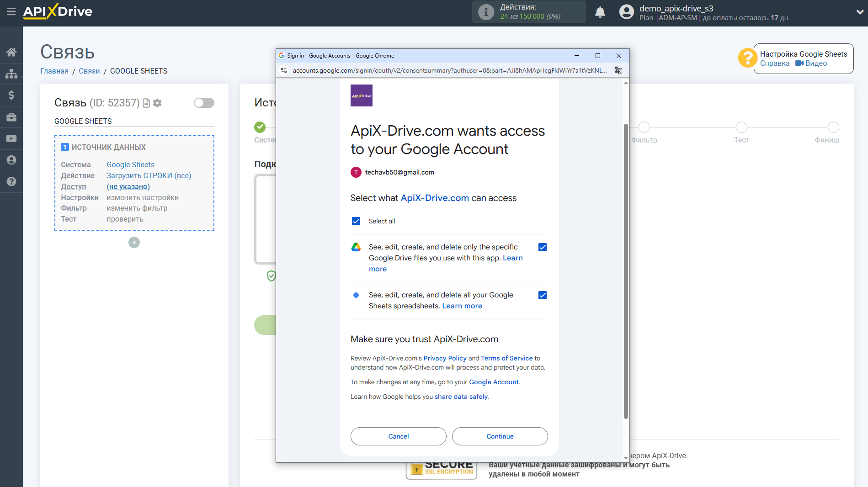Open the YouTube video icon in sidebar
Image resolution: width=868 pixels, height=487 pixels.
point(11,138)
